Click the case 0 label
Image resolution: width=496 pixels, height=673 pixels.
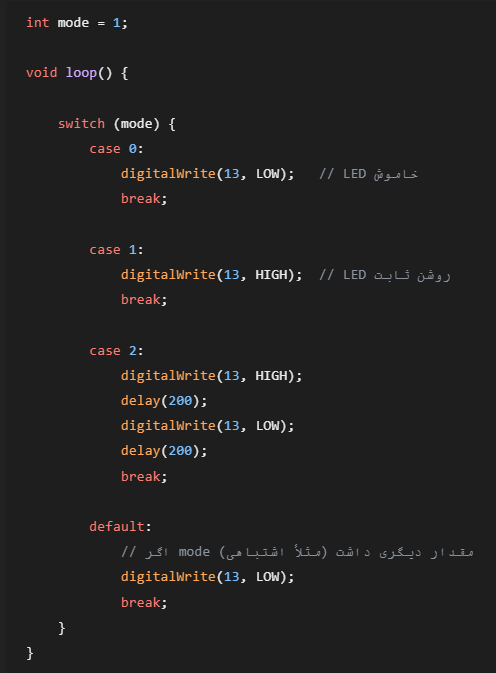pyautogui.click(x=116, y=149)
